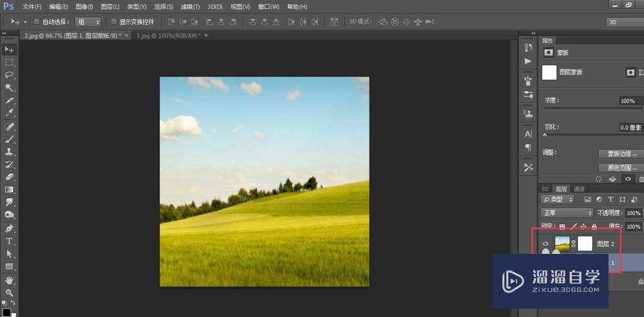
Task: Hide 图层 2 with its eye icon
Action: coord(546,244)
